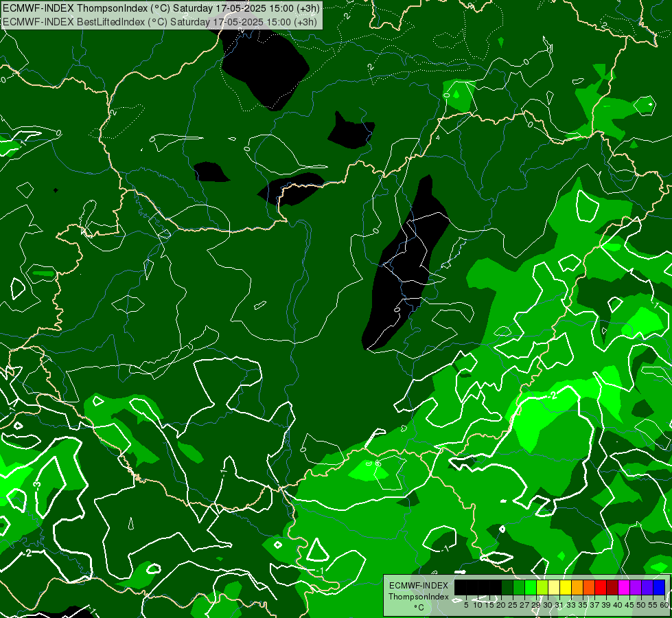Click the legend tick value 30

point(548,605)
